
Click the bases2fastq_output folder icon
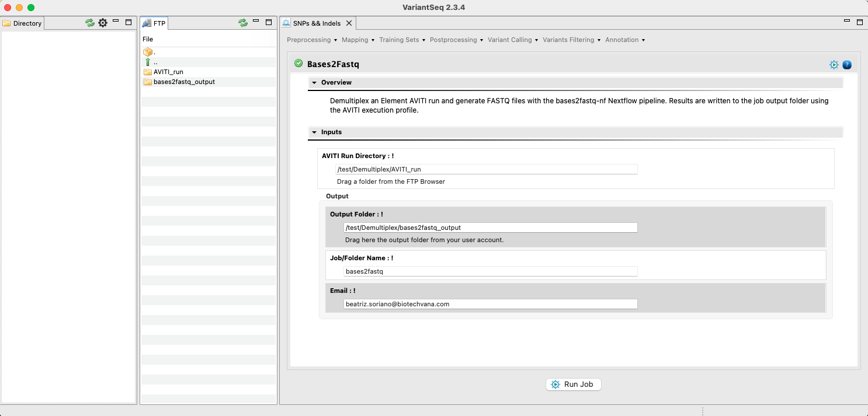coord(147,82)
